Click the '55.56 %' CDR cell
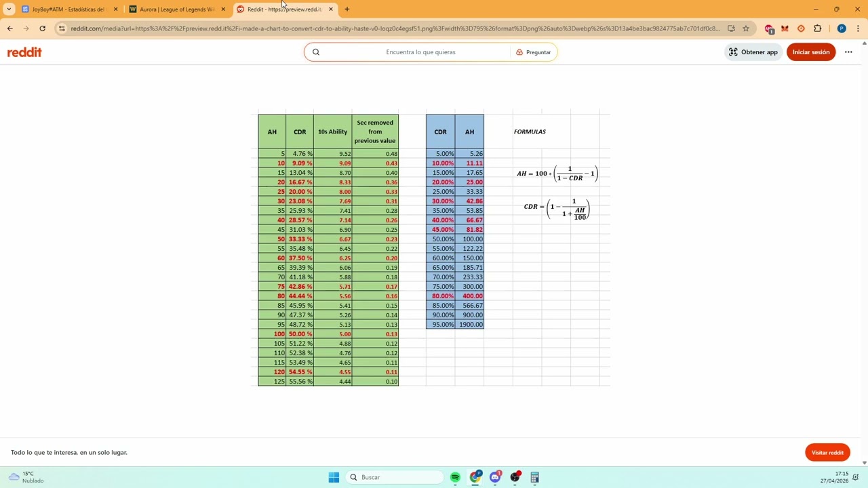Image resolution: width=868 pixels, height=488 pixels. tap(300, 382)
